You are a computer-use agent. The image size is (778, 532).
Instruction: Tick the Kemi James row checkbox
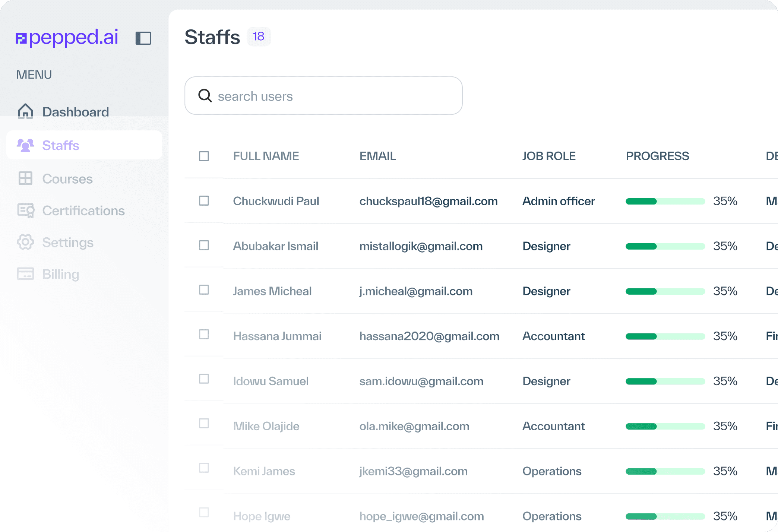(204, 468)
